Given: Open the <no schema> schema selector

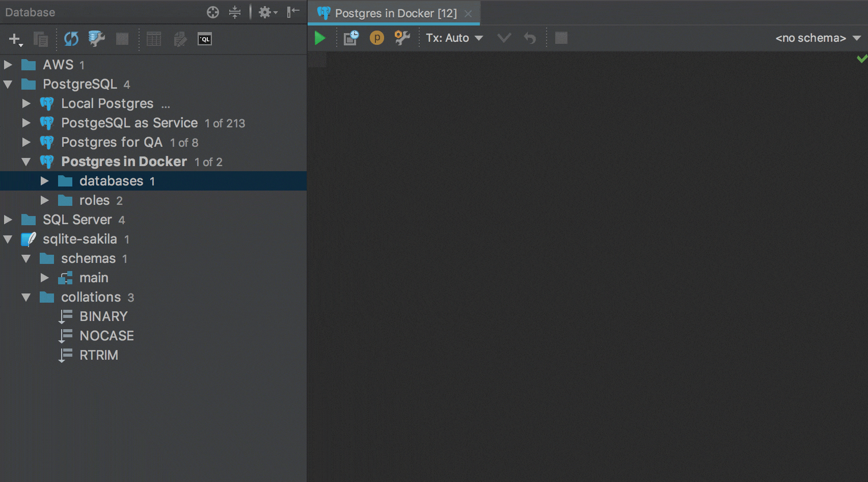Looking at the screenshot, I should tap(815, 38).
